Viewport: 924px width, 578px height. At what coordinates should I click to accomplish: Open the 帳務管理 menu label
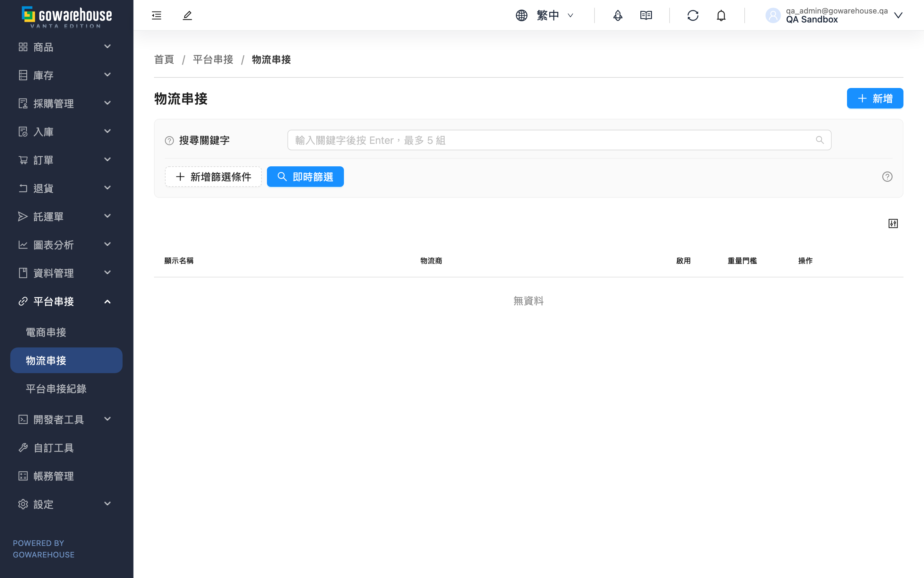click(x=54, y=476)
